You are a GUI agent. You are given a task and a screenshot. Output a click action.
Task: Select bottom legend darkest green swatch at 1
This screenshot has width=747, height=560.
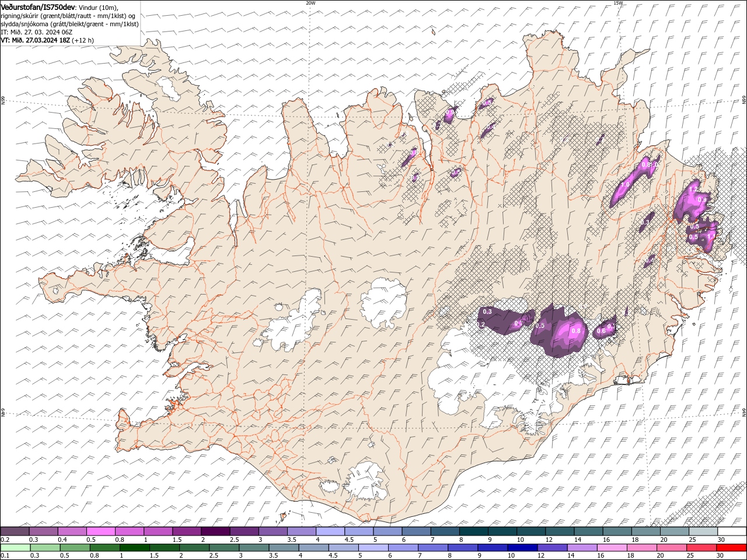click(x=134, y=547)
